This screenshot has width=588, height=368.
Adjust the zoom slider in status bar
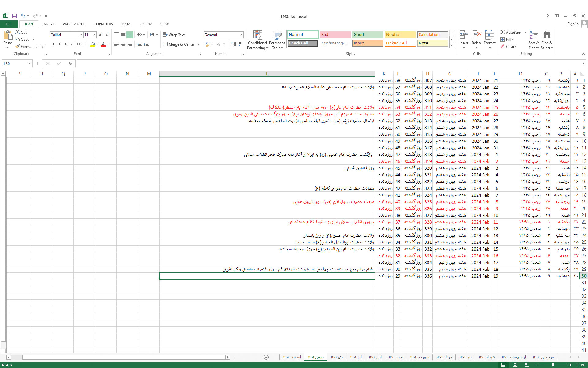click(x=553, y=365)
